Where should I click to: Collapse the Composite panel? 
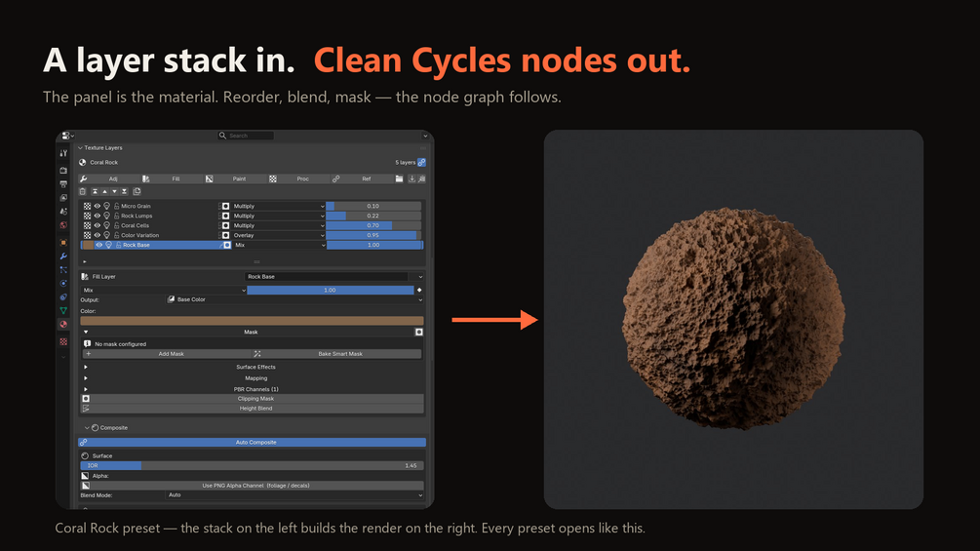pos(87,428)
